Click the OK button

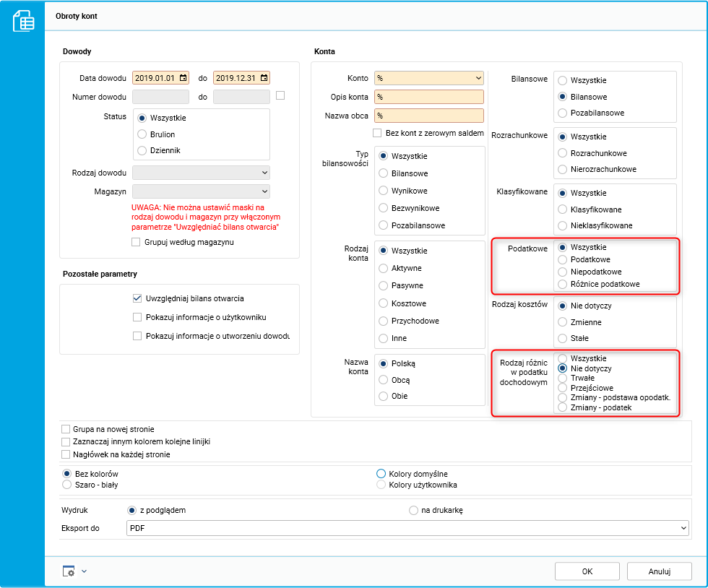587,571
